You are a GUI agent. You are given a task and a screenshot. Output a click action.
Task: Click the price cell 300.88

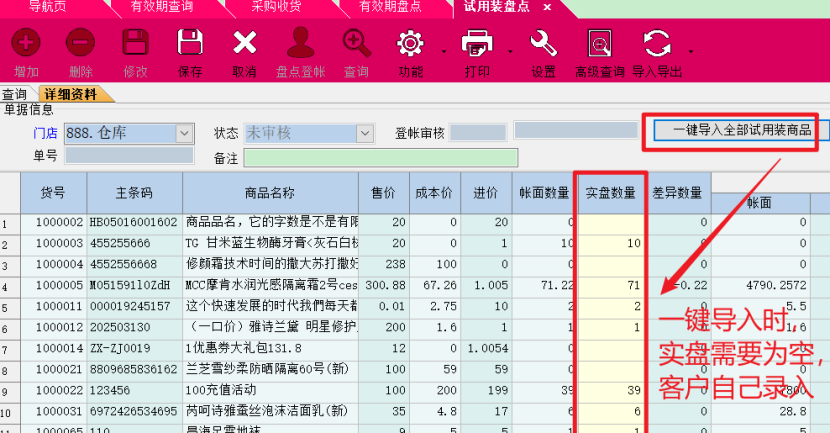pyautogui.click(x=383, y=285)
